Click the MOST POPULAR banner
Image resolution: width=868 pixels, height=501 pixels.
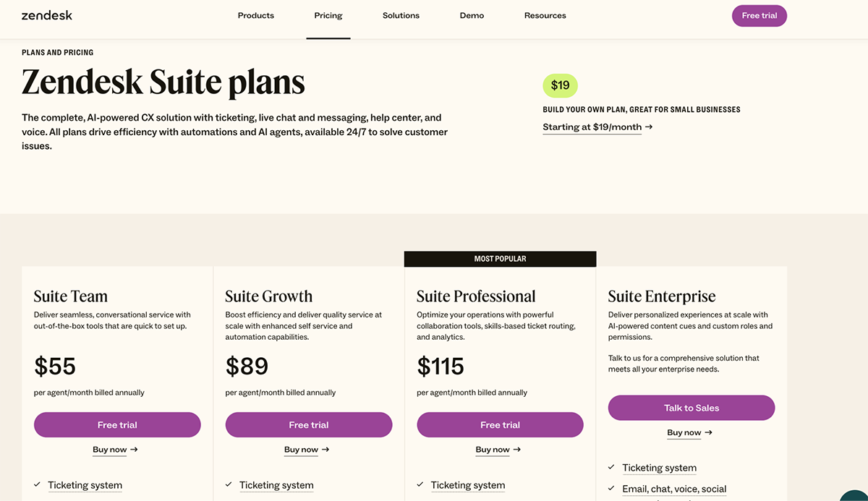coord(500,258)
